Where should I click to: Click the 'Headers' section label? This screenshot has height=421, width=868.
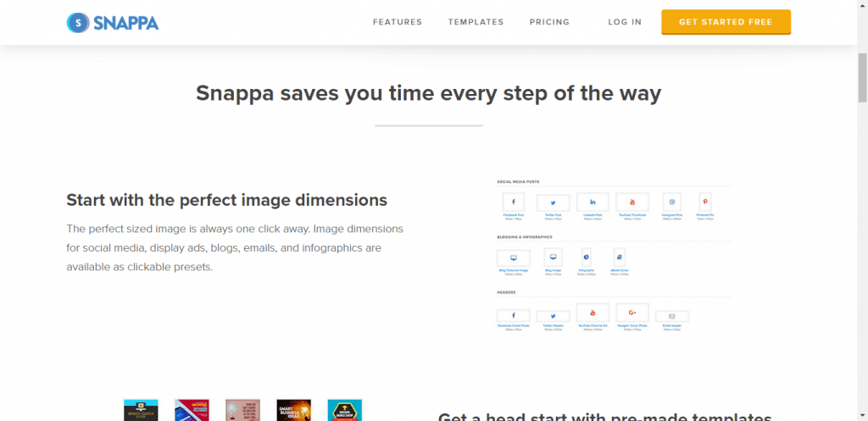coord(506,292)
